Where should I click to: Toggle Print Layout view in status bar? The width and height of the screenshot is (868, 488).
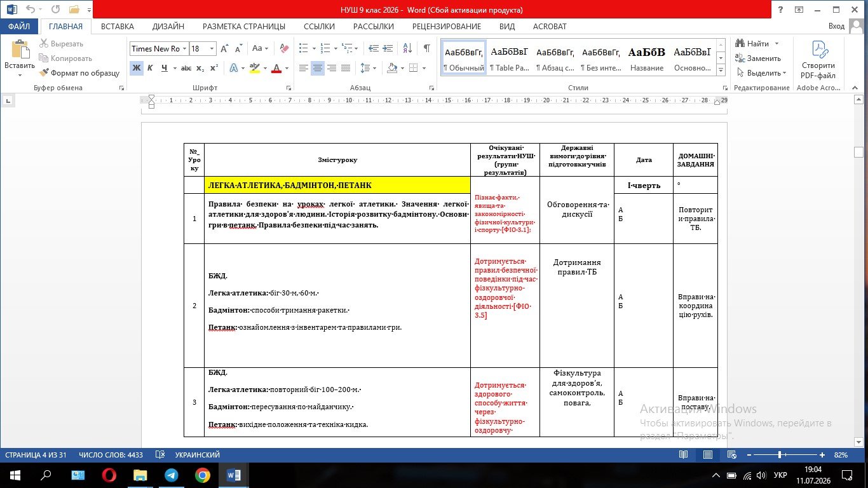(707, 455)
